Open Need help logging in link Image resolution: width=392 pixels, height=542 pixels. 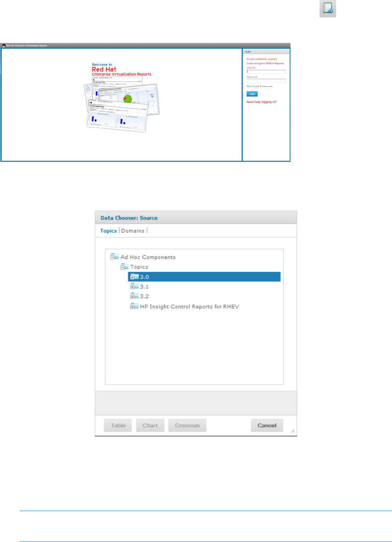point(261,102)
